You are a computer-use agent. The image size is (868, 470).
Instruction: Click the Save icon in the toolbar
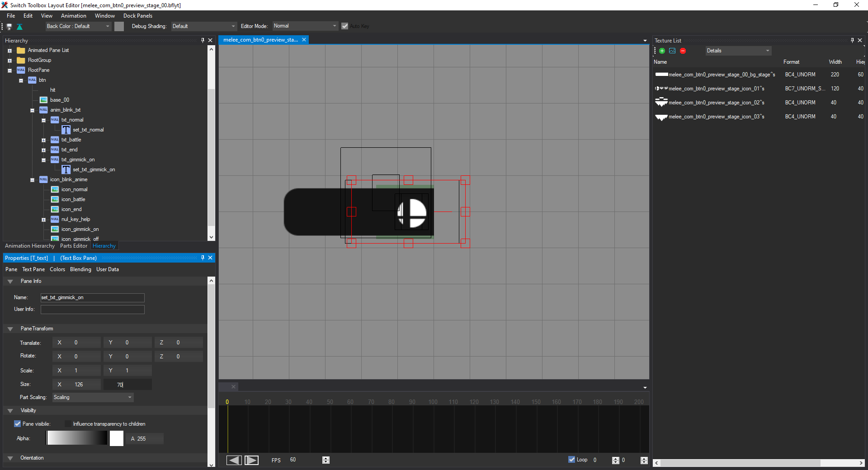pos(9,27)
